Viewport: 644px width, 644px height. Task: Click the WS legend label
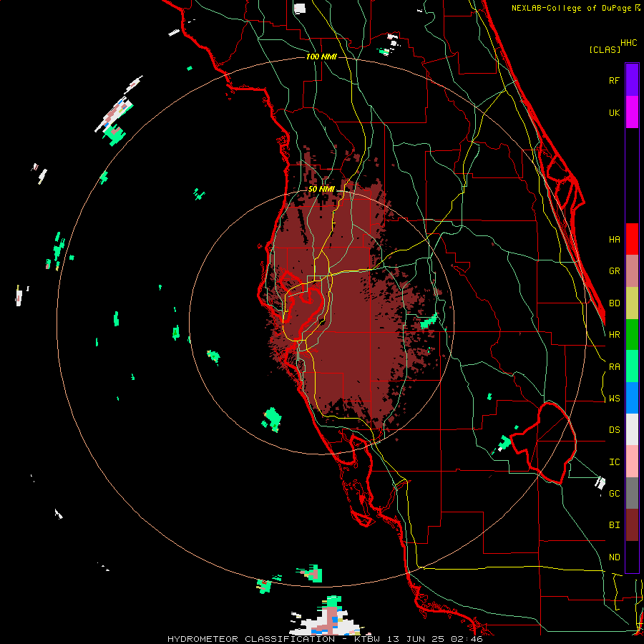pos(614,399)
